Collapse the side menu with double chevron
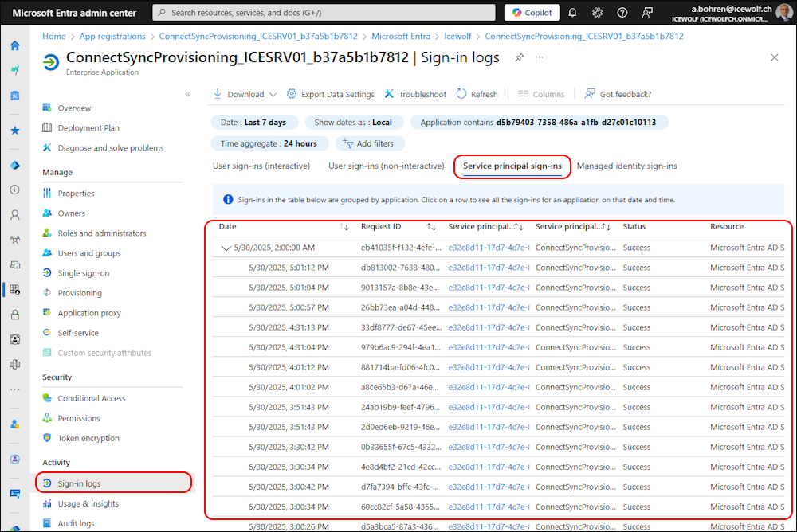Viewport: 797px width, 532px height. pyautogui.click(x=187, y=94)
